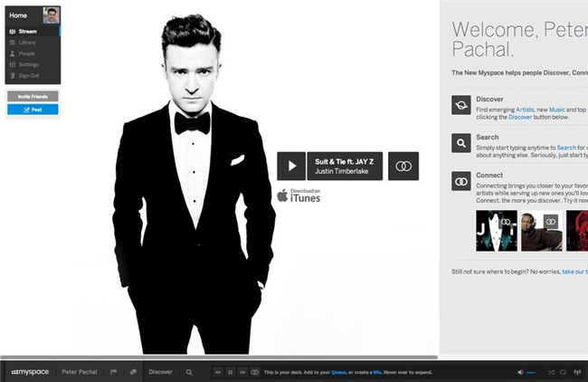This screenshot has width=588, height=382.
Task: Open Settings in the Home menu
Action: point(29,64)
